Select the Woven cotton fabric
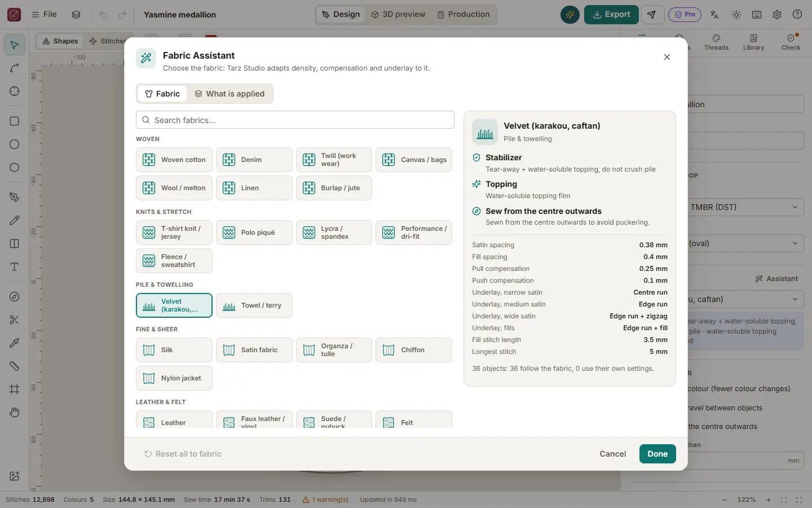 tap(174, 160)
